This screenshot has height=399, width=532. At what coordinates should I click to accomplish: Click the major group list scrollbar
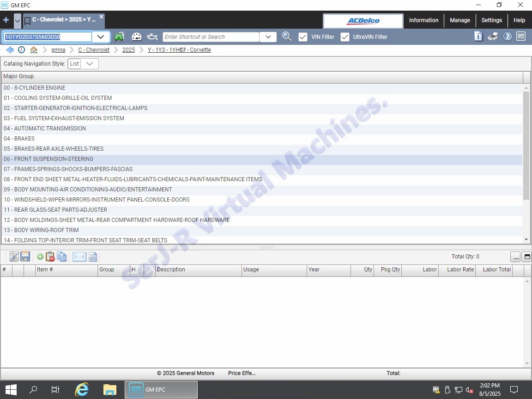(526, 145)
